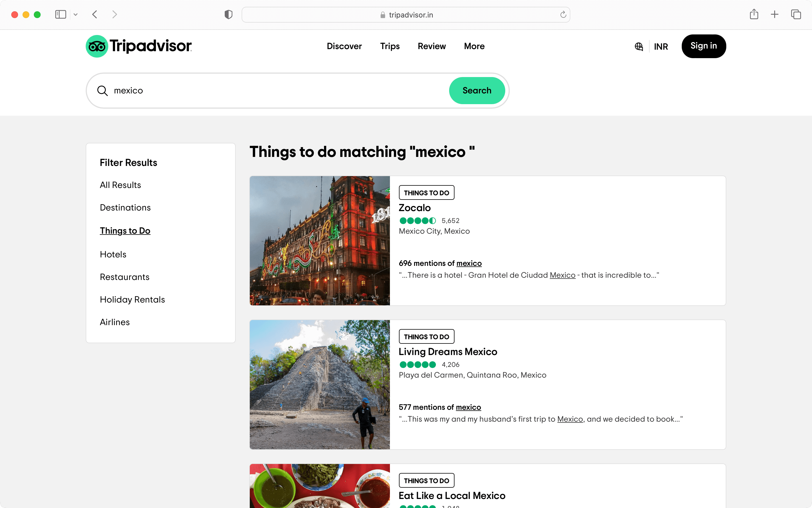Click the Gran Hotel de Ciudad review snippet
Viewport: 812px width, 508px height.
click(529, 275)
